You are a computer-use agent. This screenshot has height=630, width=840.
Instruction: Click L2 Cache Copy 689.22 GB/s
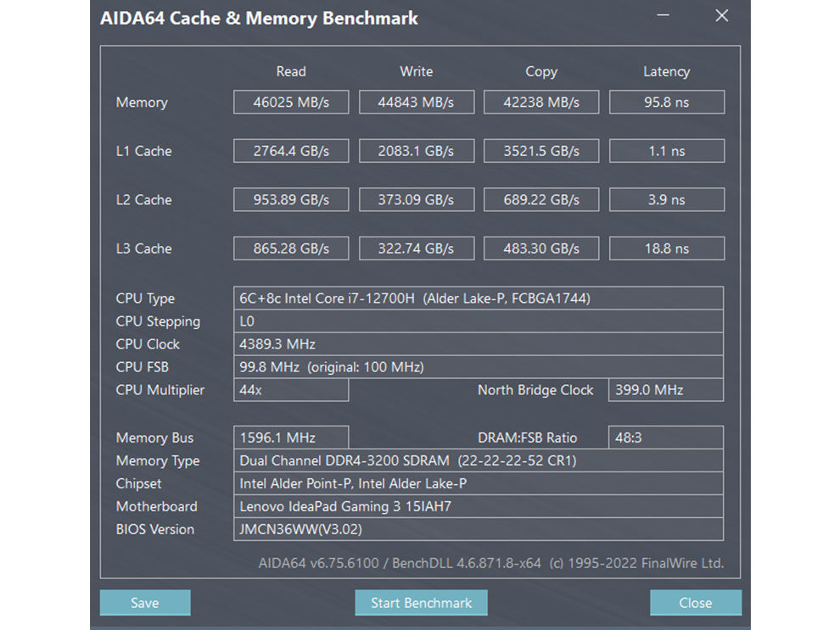(541, 199)
